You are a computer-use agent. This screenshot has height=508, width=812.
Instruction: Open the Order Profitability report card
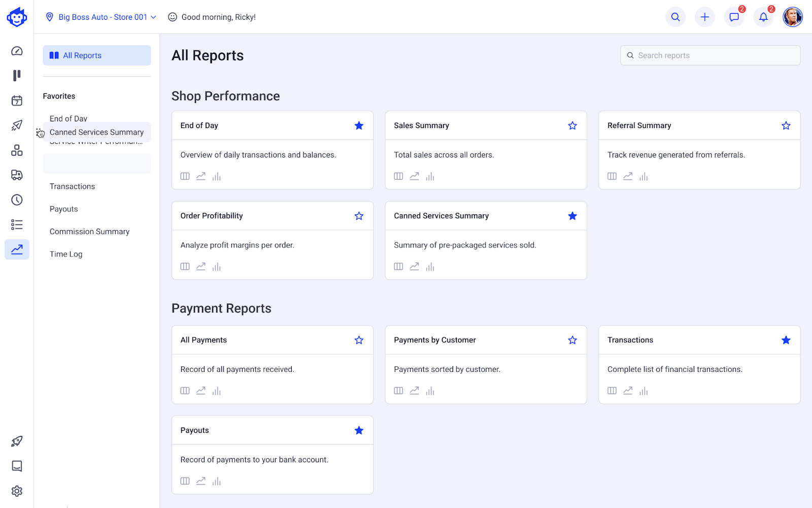tap(273, 240)
